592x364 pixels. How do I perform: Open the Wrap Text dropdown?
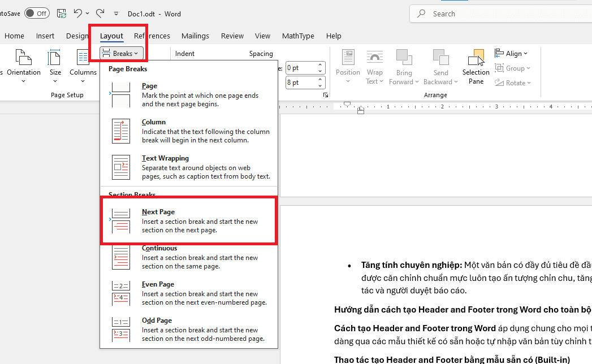point(374,67)
